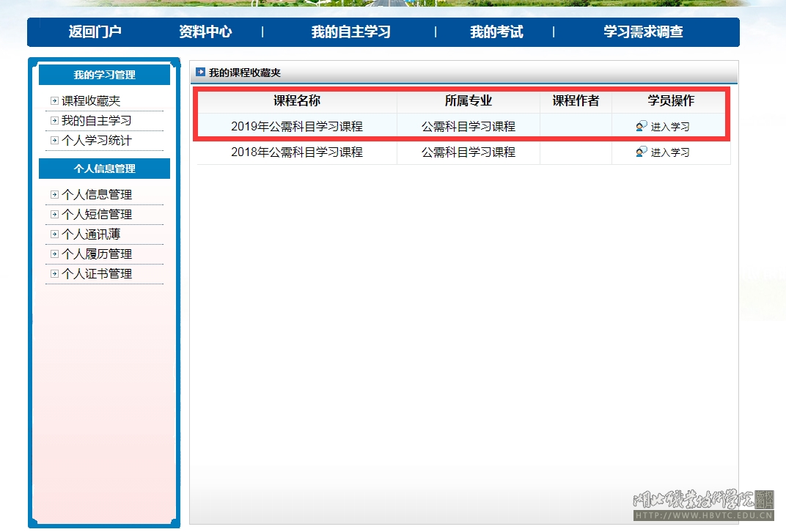Click the arrow icon beside 个人短信管理
Screen dimensions: 786x532
54,215
